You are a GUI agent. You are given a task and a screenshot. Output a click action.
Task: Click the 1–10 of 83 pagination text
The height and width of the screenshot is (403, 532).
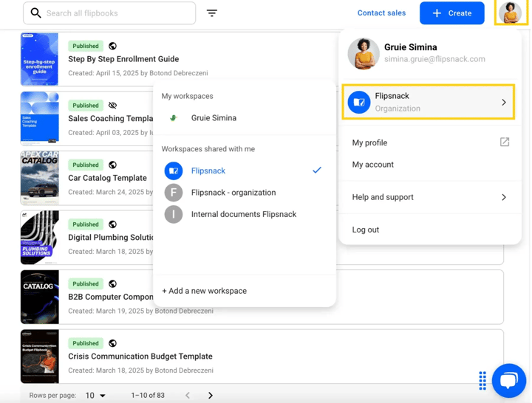(148, 395)
